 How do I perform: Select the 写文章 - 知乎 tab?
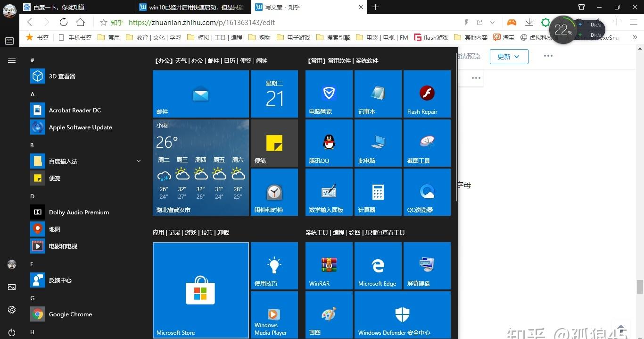[309, 7]
